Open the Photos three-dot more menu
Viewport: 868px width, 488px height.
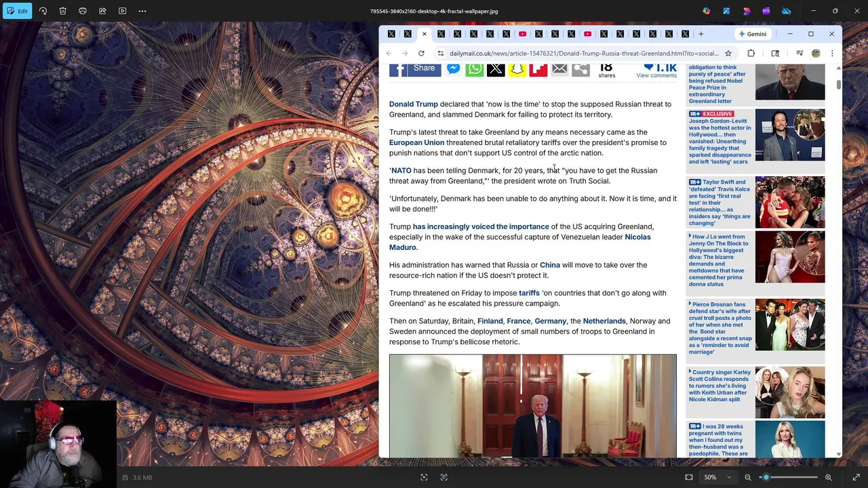(x=142, y=11)
